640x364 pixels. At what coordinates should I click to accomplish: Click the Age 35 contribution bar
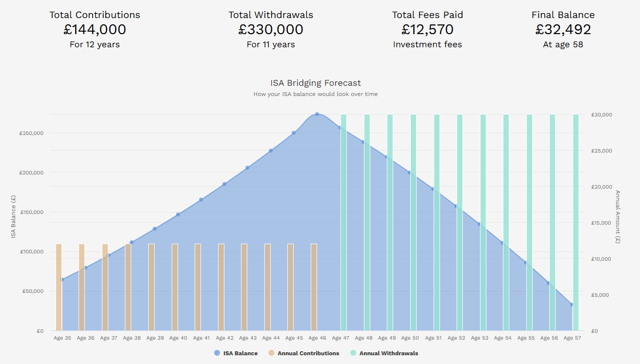[59, 287]
